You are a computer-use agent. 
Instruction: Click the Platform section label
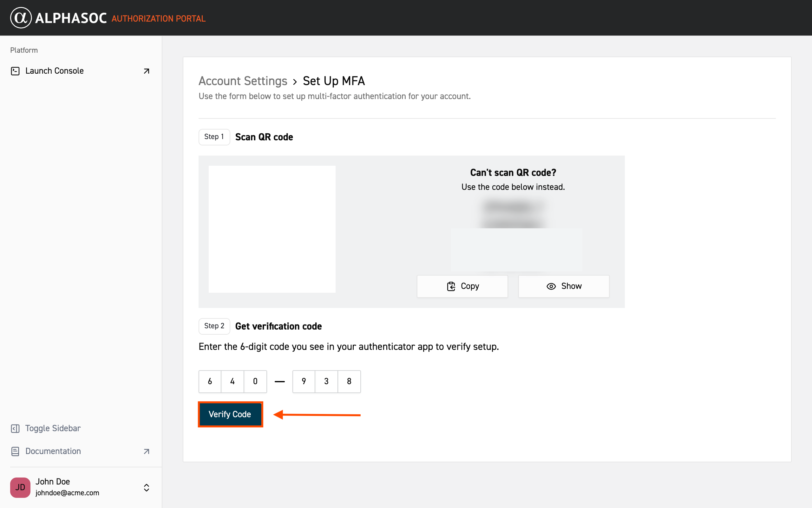pyautogui.click(x=24, y=50)
